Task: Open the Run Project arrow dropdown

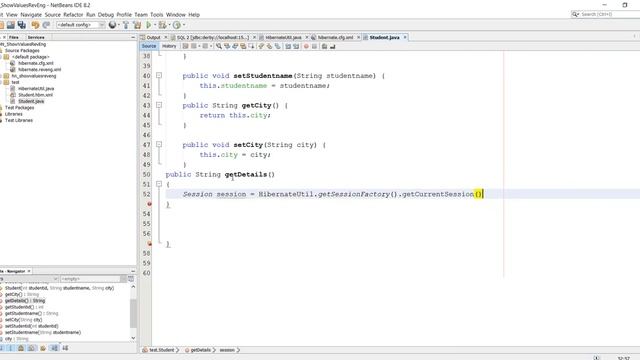Action: point(155,25)
